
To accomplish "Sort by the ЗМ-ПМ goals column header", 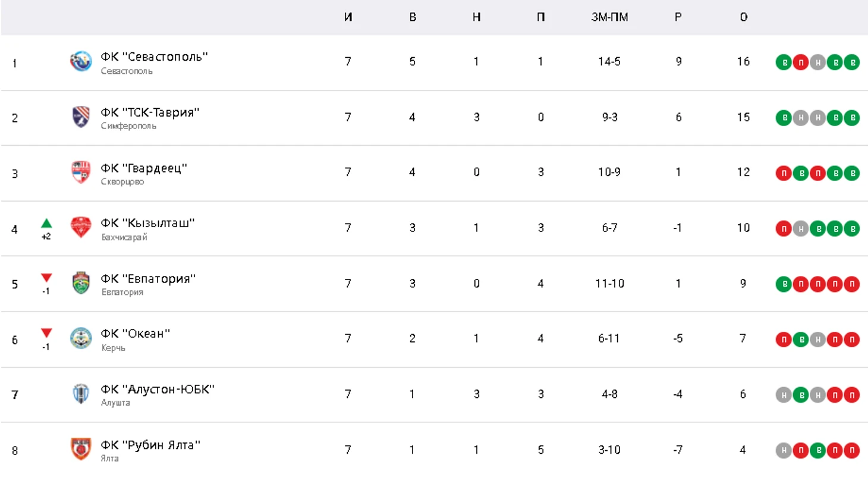I will click(x=609, y=17).
